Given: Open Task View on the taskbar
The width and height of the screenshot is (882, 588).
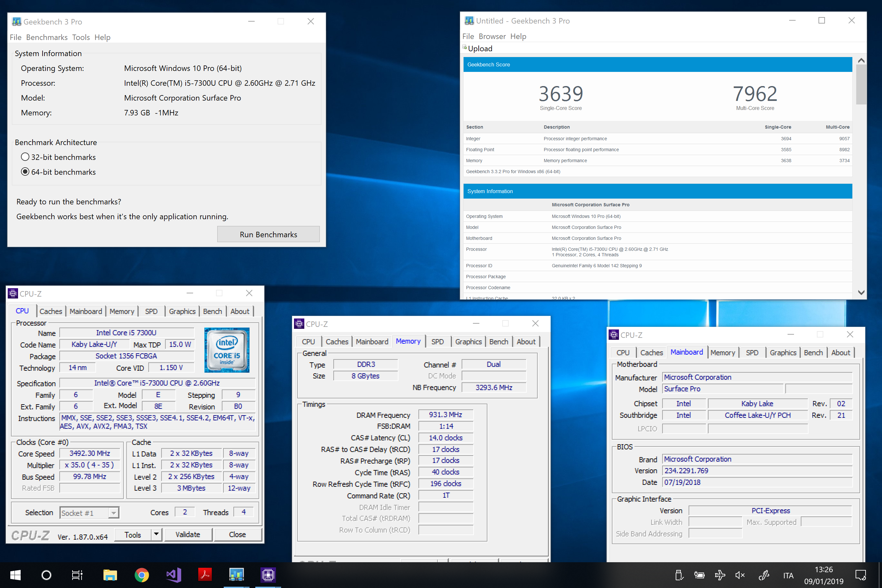Looking at the screenshot, I should [x=77, y=575].
